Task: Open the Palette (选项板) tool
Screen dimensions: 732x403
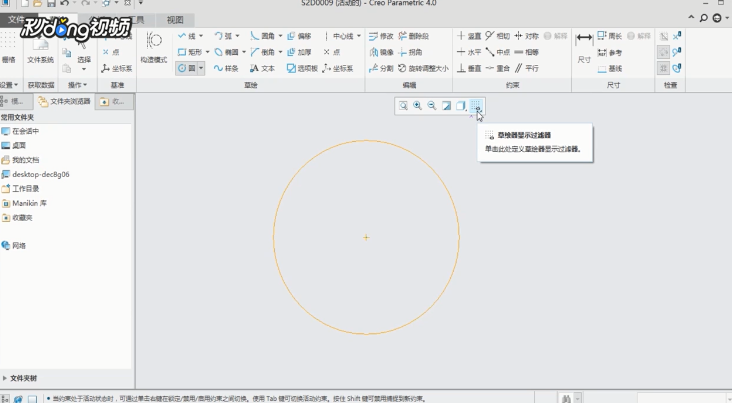Action: coord(302,68)
